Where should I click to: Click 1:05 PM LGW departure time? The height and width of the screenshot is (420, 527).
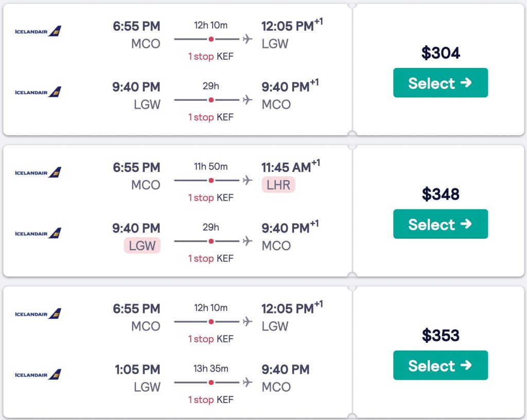pyautogui.click(x=137, y=370)
